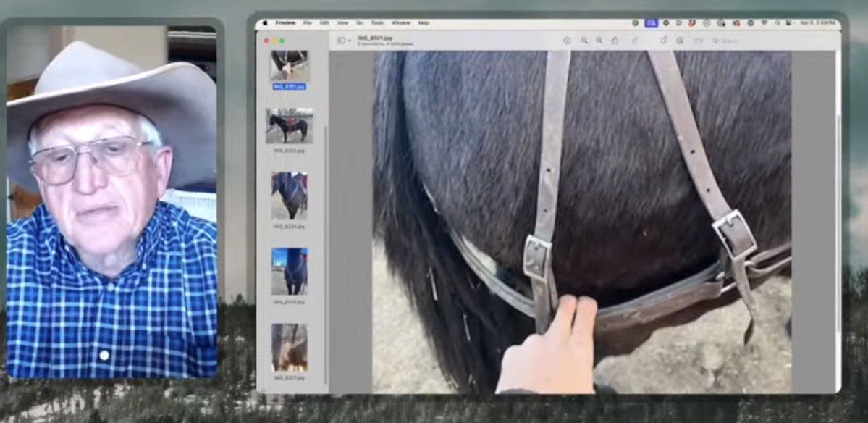868x423 pixels.
Task: Click the blue highlighted screen-sharing menu bar icon
Action: click(652, 22)
